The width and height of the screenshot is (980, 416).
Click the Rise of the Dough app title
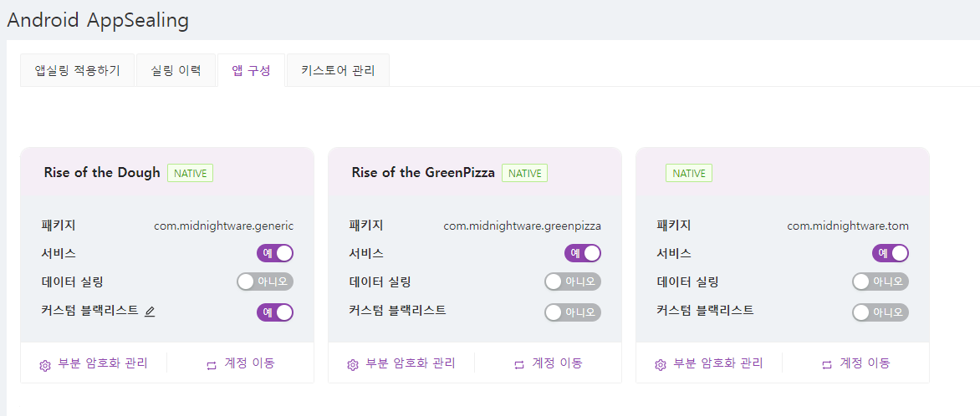point(102,173)
